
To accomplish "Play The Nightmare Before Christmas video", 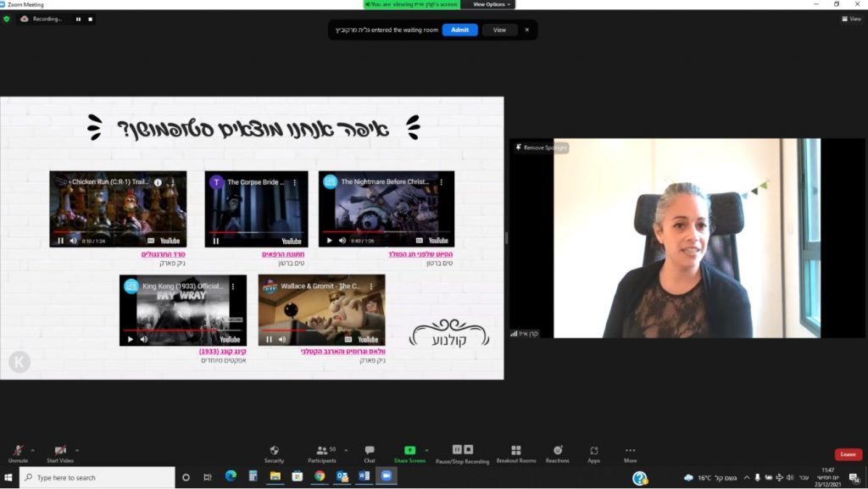I will 330,241.
